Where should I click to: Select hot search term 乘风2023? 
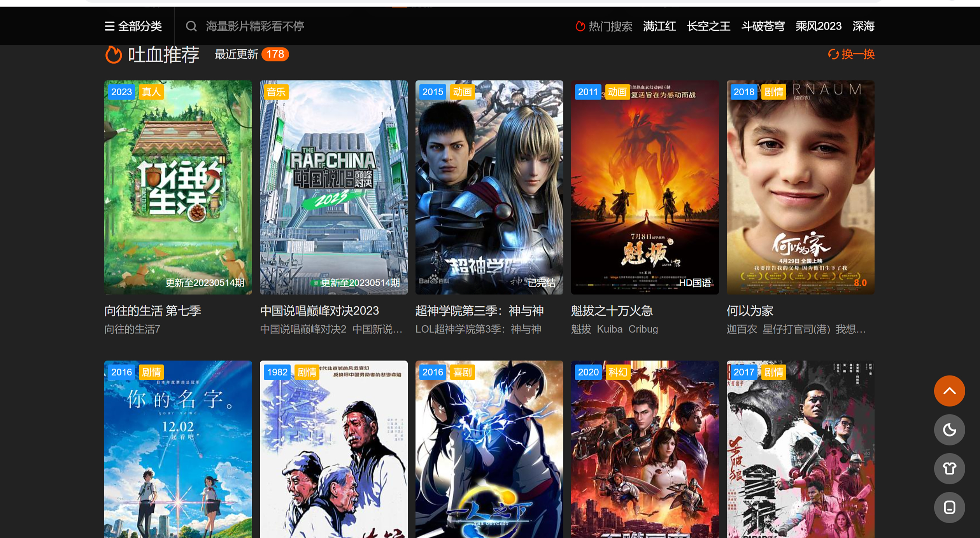click(818, 26)
